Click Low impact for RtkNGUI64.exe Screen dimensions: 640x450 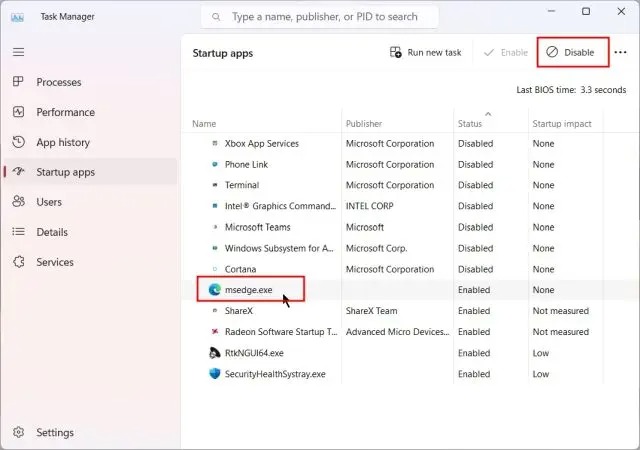coord(540,353)
